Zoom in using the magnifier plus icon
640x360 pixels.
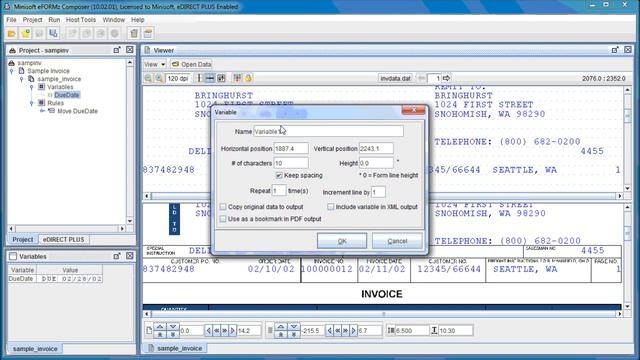(x=159, y=78)
